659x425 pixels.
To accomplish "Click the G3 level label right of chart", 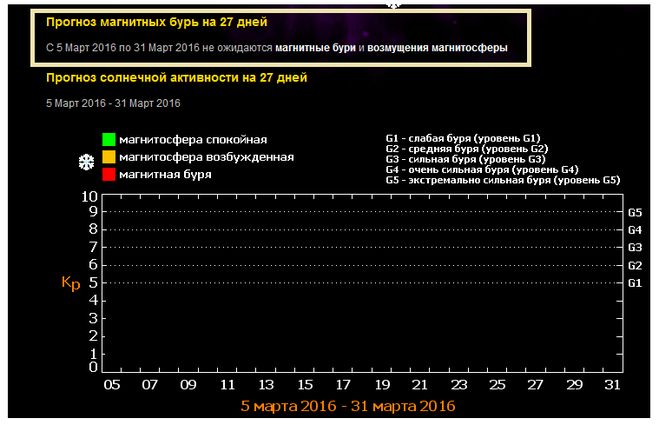I will (634, 248).
